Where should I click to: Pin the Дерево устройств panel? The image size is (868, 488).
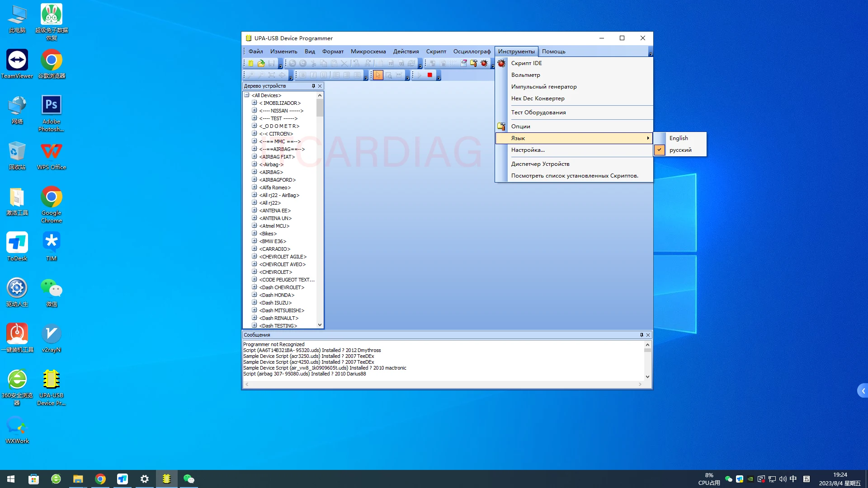pyautogui.click(x=313, y=86)
